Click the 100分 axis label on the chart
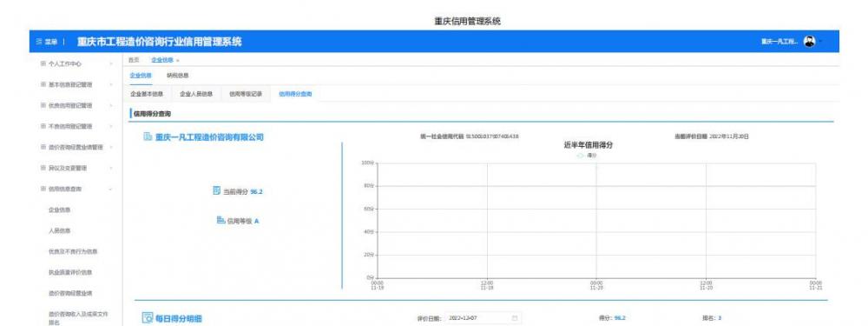This screenshot has width=868, height=326. 367,163
